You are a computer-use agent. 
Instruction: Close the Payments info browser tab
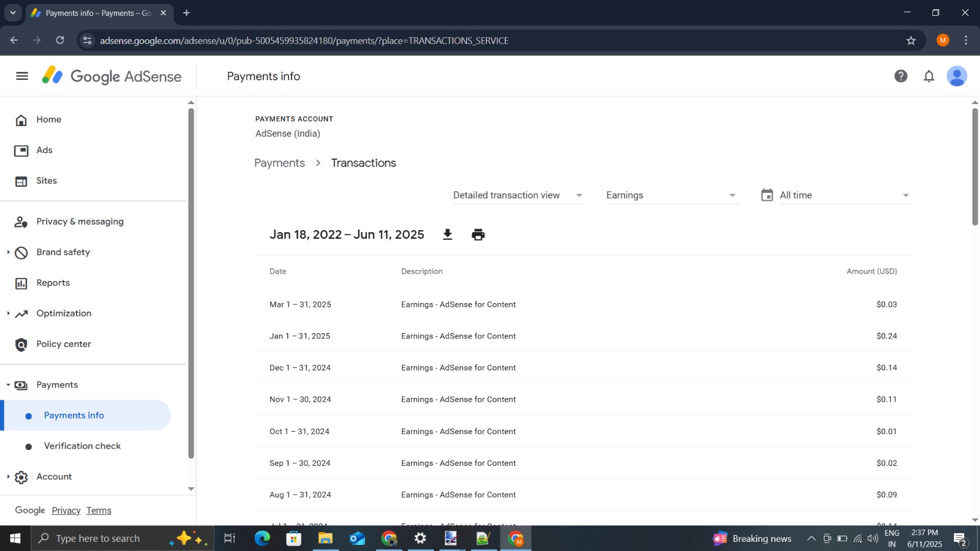click(163, 13)
